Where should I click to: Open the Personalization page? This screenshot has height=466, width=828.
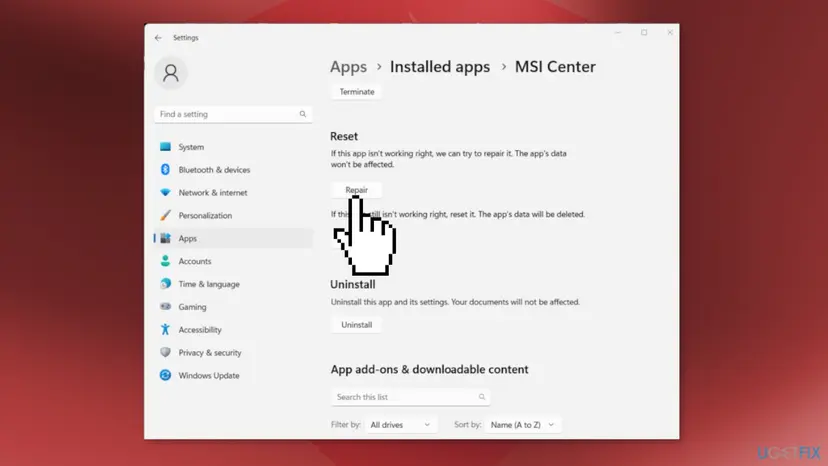[x=233, y=216]
